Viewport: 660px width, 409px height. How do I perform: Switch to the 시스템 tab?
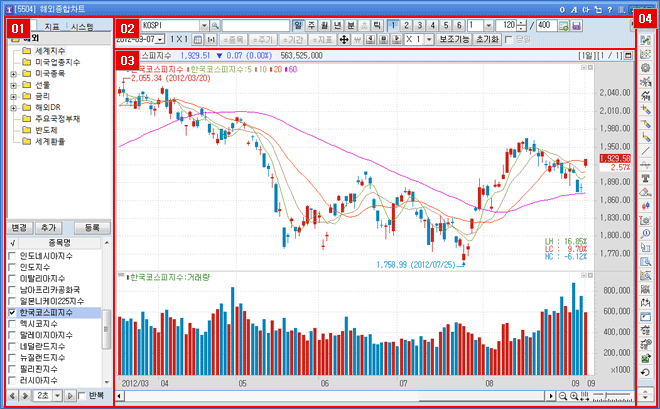click(83, 25)
